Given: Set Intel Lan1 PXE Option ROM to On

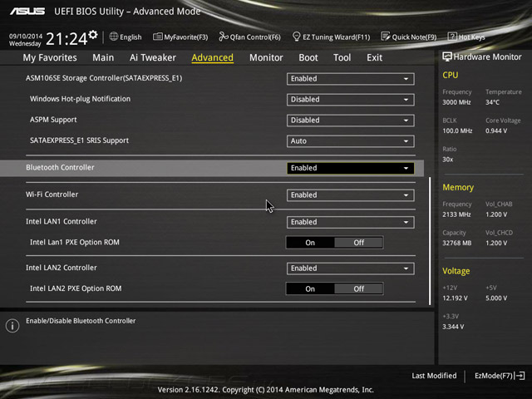Looking at the screenshot, I should [310, 243].
